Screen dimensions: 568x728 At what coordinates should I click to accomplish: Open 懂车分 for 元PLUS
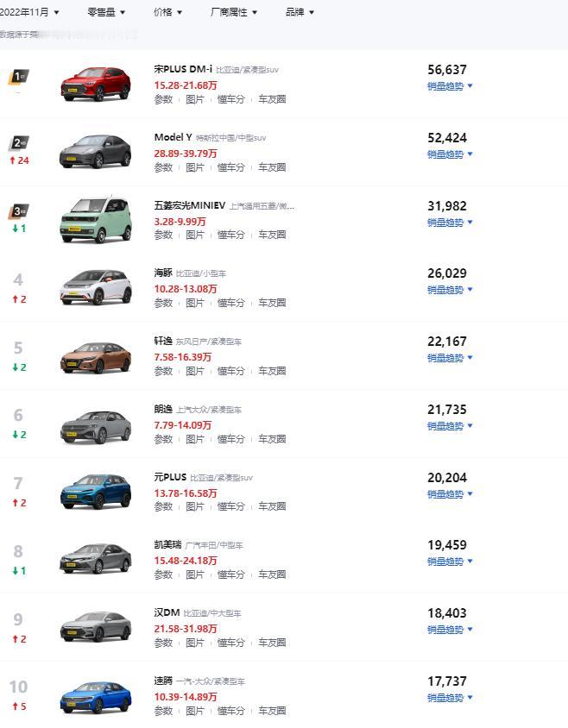click(230, 506)
